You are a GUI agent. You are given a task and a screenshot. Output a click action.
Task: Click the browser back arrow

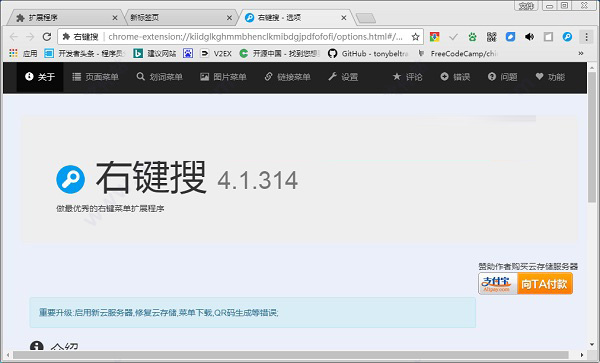[x=14, y=37]
